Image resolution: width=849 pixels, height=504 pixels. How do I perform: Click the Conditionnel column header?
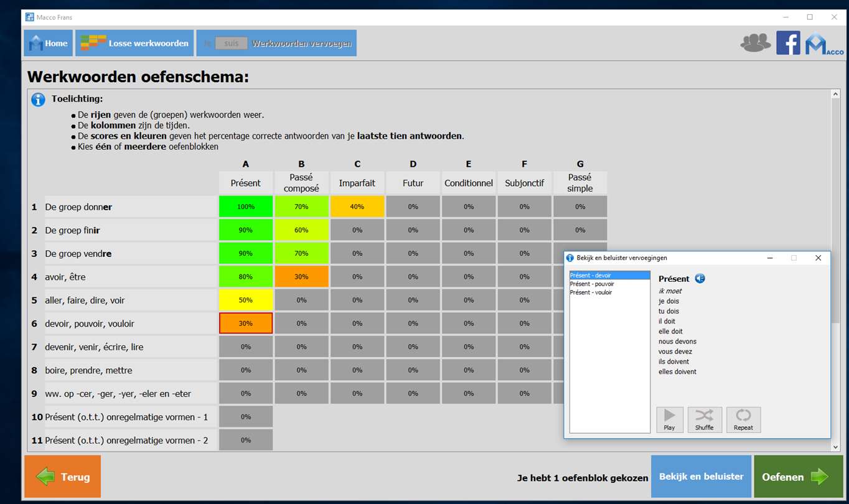point(469,183)
